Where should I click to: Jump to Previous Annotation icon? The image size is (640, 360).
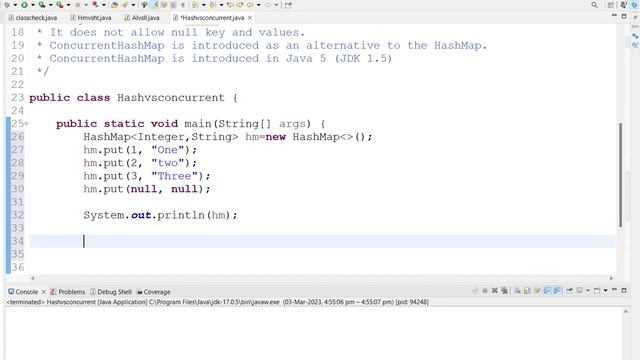point(212,5)
